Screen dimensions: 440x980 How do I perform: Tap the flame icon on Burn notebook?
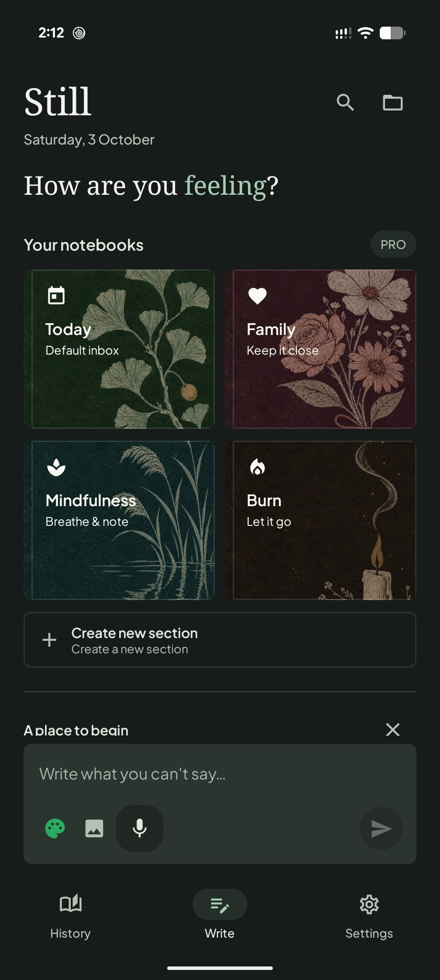point(258,467)
